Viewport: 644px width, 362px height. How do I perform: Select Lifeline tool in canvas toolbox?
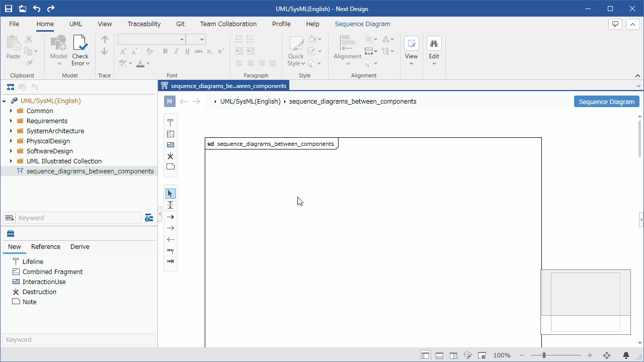click(171, 123)
